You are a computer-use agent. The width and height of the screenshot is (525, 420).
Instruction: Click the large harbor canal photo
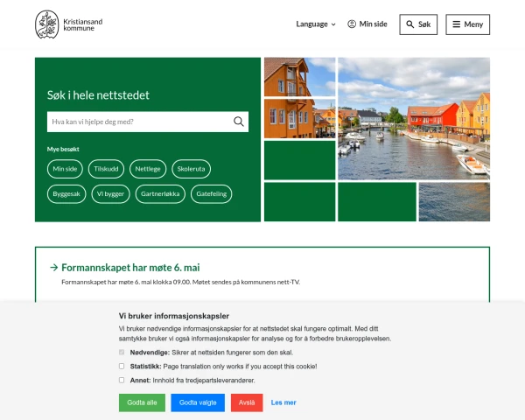pos(414,119)
